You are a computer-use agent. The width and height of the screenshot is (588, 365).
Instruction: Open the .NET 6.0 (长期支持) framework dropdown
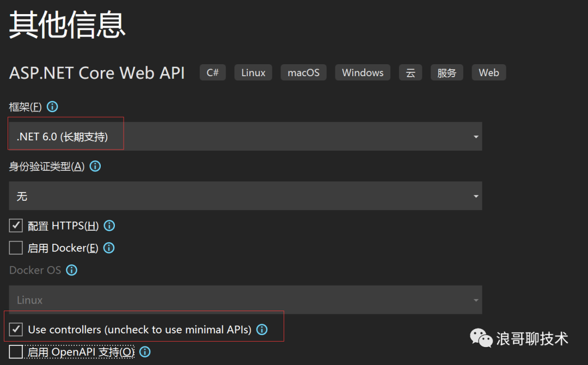[245, 137]
